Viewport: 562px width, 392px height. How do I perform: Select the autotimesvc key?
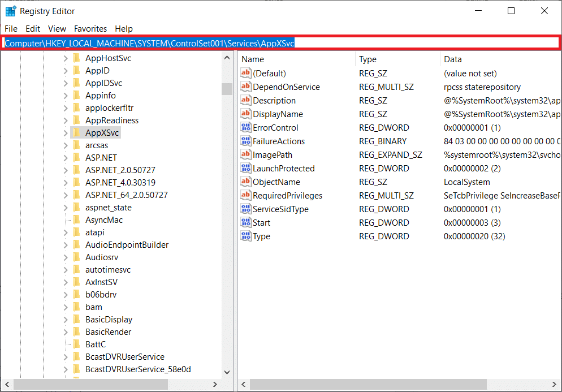pyautogui.click(x=108, y=270)
